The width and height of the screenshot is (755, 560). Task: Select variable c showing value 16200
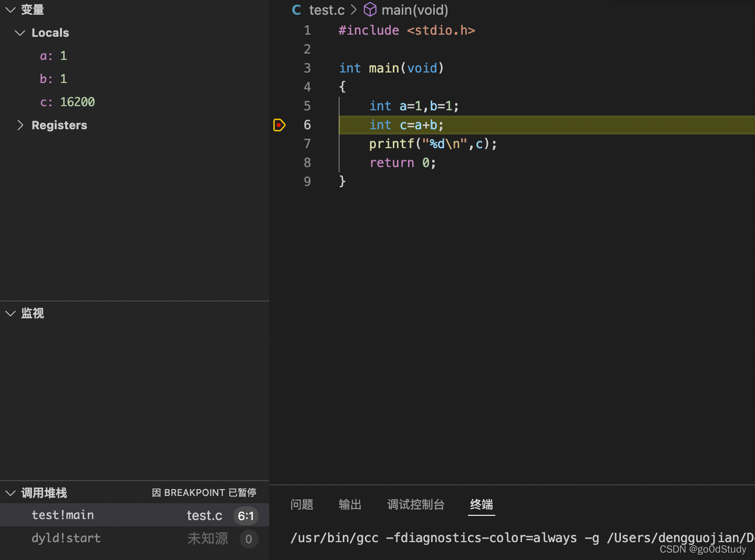click(x=67, y=102)
